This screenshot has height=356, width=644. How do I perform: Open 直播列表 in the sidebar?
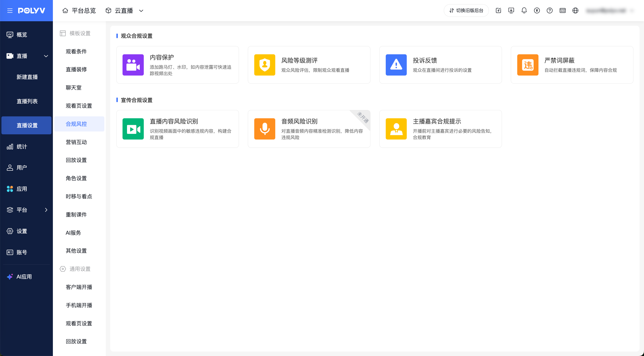pyautogui.click(x=27, y=101)
